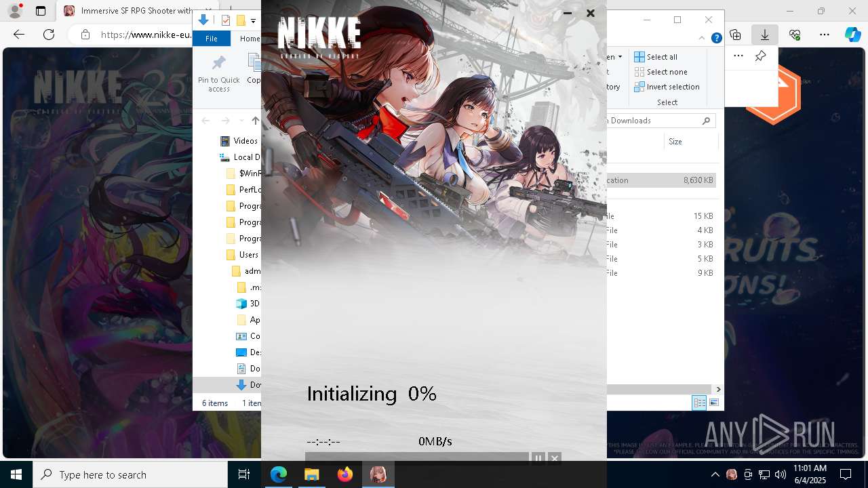Toggle the Edge Downloads panel
This screenshot has width=868, height=488.
click(765, 35)
